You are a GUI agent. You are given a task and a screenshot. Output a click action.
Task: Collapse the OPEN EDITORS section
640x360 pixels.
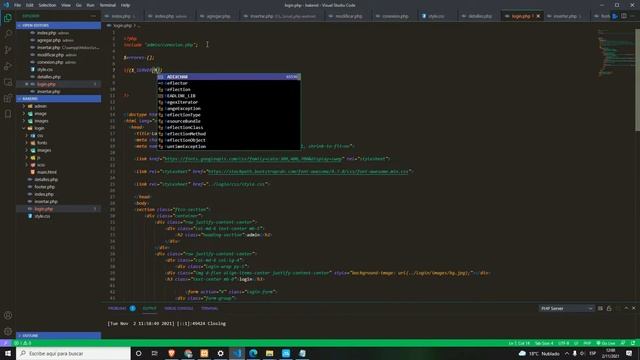click(x=58, y=25)
